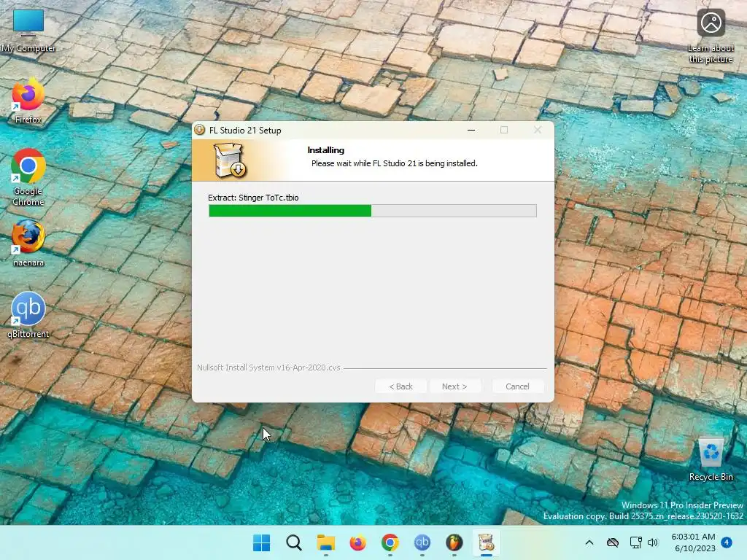Click the Cancel button in the installer
The height and width of the screenshot is (560, 747).
point(517,386)
